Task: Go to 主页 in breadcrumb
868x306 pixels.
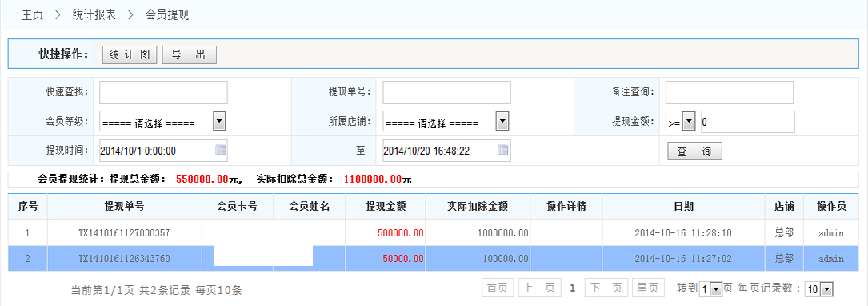Action: tap(33, 15)
